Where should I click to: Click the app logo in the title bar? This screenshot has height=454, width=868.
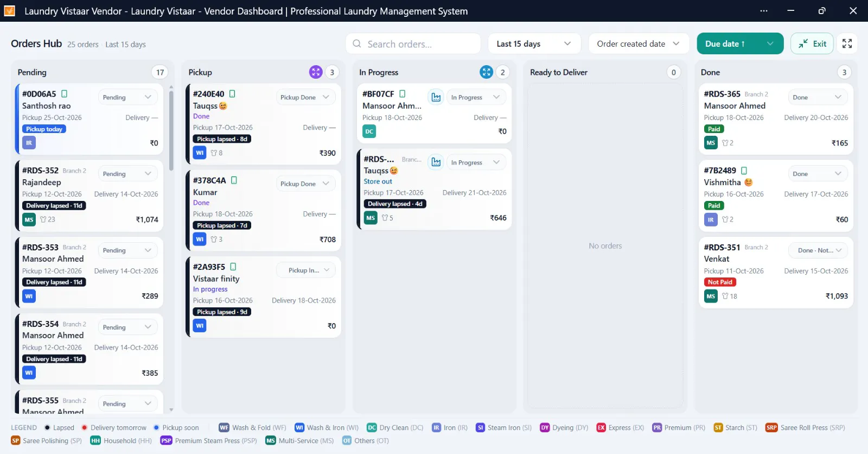(10, 11)
